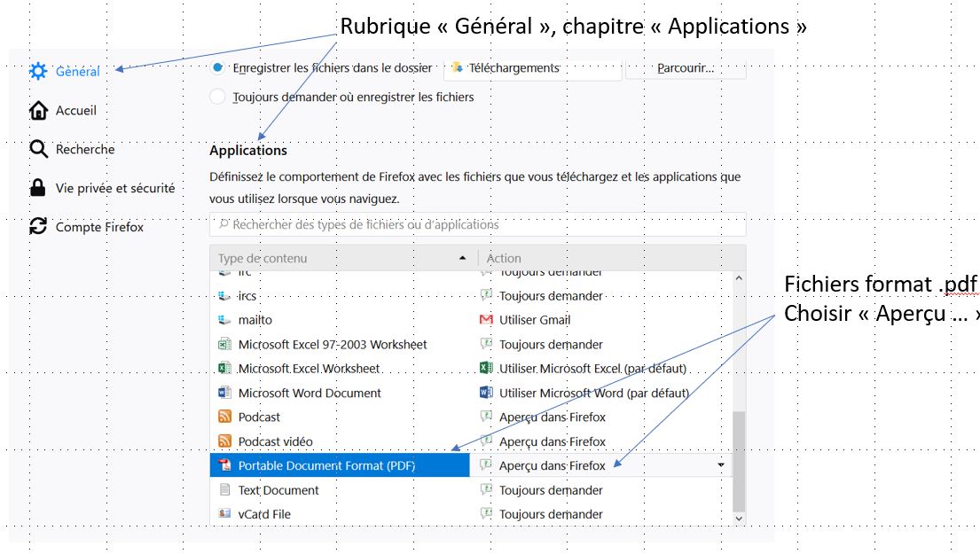Click Utiliser Microsoft Excel (par défaut) action

[592, 369]
